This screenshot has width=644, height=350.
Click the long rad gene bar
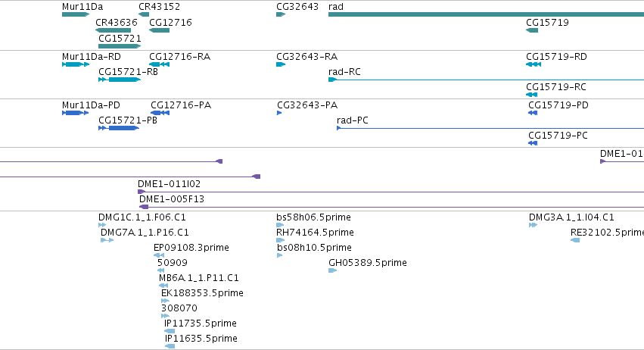487,14
